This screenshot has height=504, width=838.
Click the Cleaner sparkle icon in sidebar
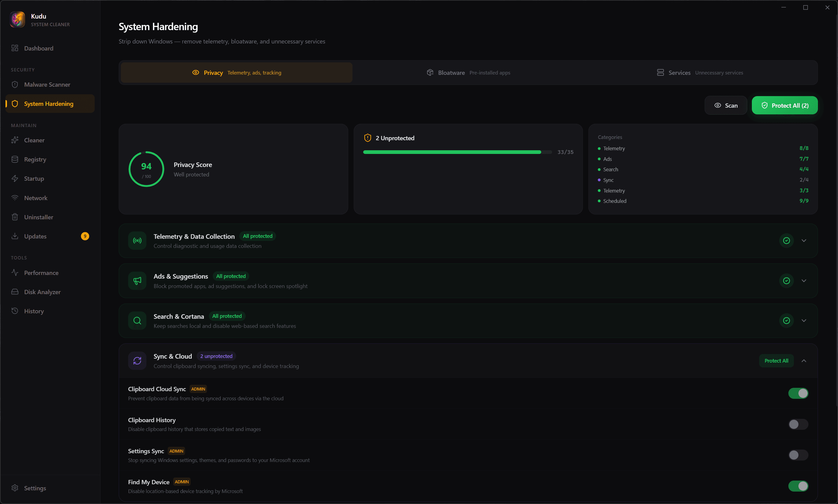(15, 140)
